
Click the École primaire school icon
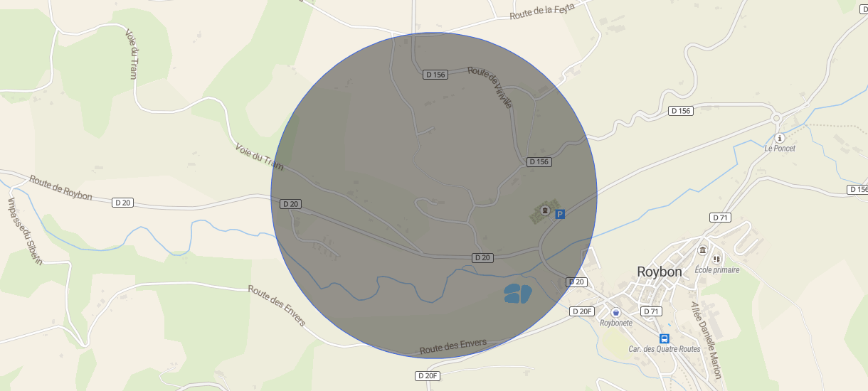tap(716, 259)
